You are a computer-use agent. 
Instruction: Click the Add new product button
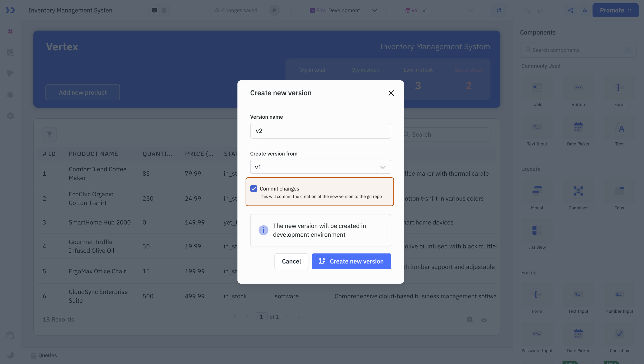coord(82,92)
